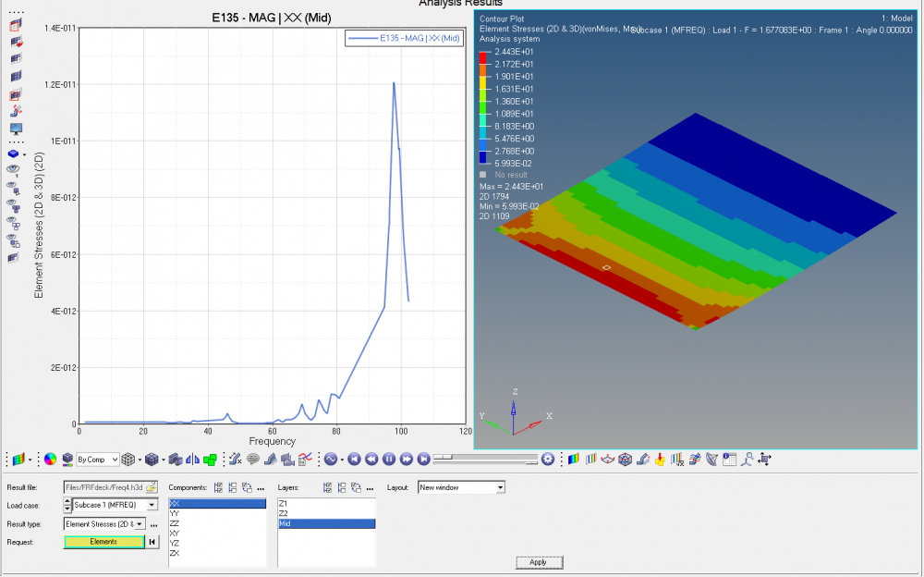Click the rainbow gradient contour icon
The image size is (924, 577).
[574, 459]
